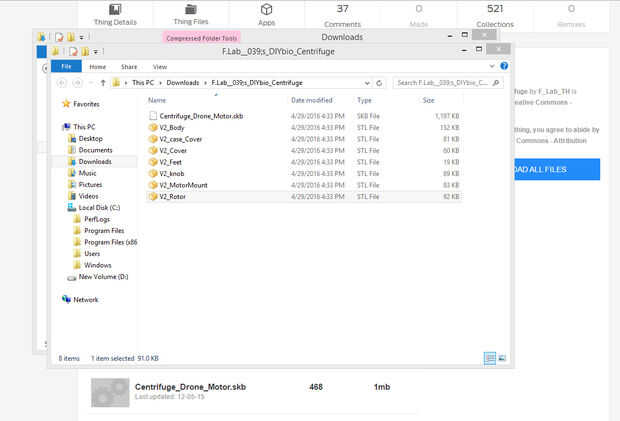The height and width of the screenshot is (421, 620).
Task: Select the V2_case_Cover STL file
Action: tap(304, 139)
